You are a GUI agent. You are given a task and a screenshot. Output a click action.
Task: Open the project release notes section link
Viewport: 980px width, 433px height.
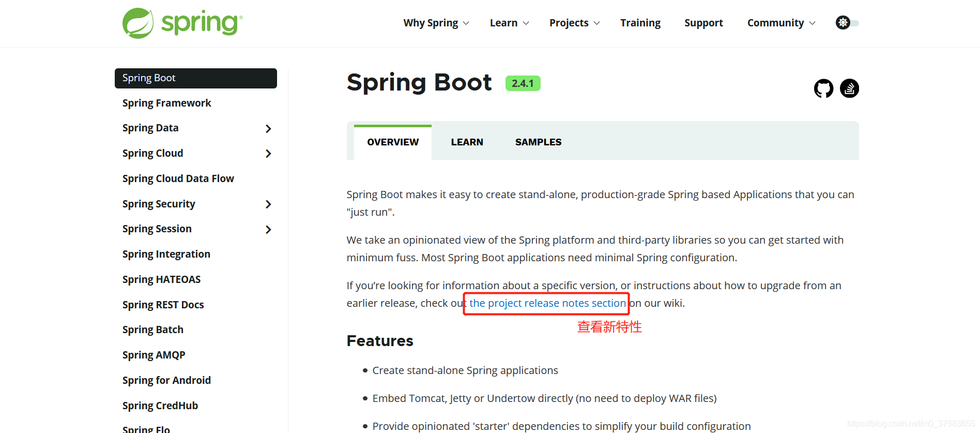tap(547, 303)
